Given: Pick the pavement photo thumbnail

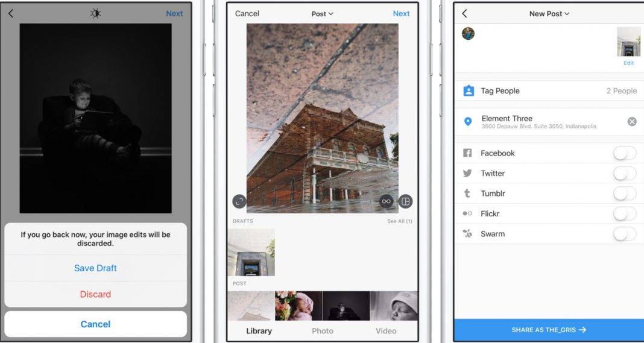Looking at the screenshot, I should click(251, 306).
